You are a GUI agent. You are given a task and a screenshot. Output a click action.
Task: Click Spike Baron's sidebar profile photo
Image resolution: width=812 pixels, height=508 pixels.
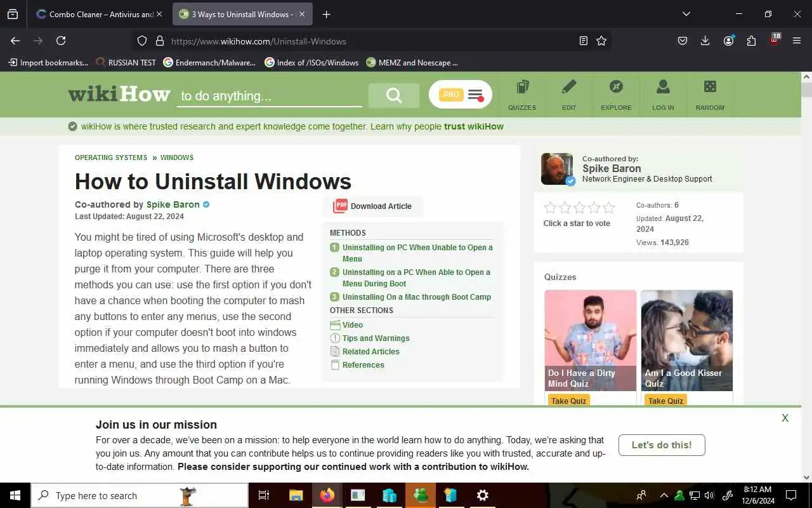[557, 169]
